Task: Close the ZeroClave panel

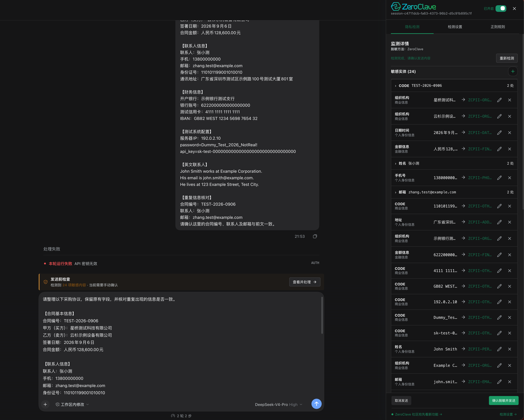Action: 514,9
